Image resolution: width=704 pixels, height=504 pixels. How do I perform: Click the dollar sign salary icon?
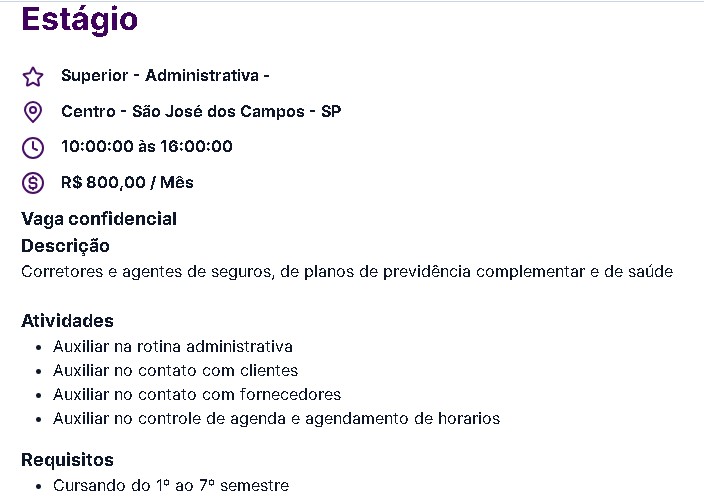pyautogui.click(x=33, y=183)
